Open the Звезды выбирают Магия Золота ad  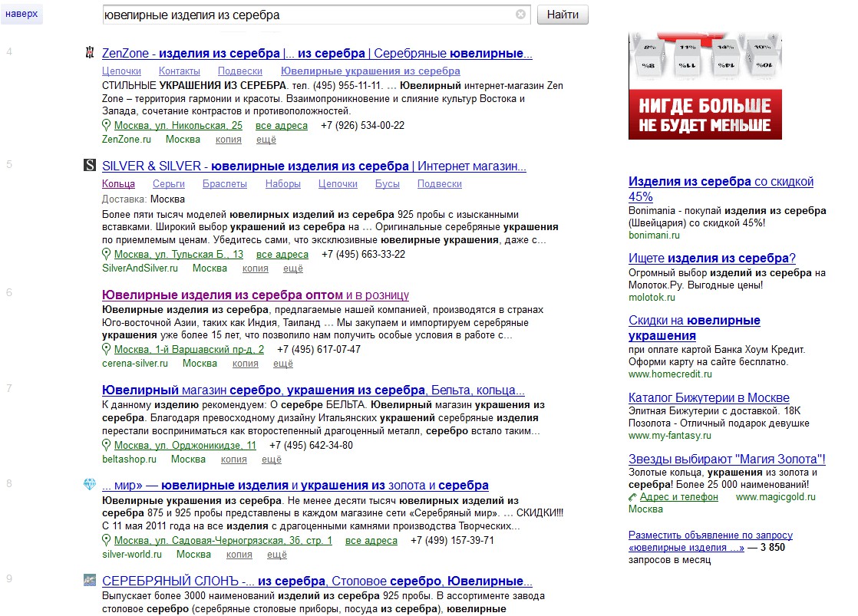(727, 460)
